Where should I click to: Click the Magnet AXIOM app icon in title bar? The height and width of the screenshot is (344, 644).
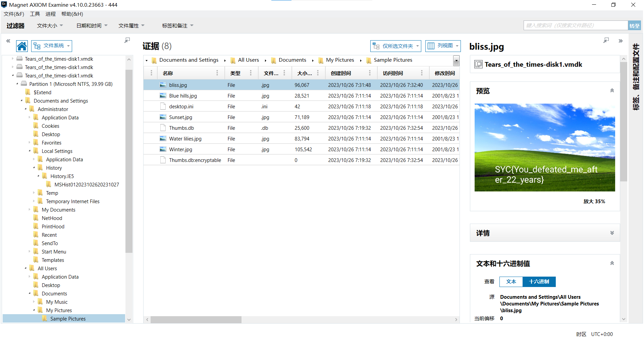pos(4,5)
